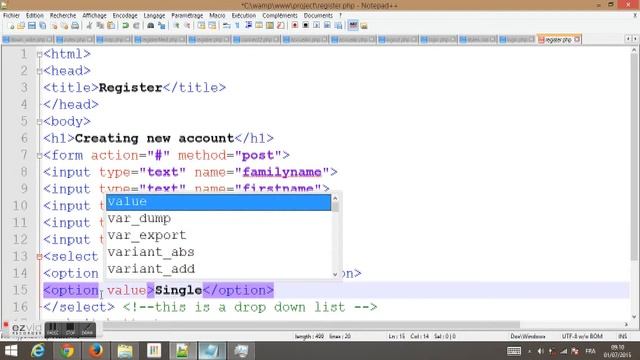Viewport: 640px width, 360px height.
Task: Click the Open file toolbar icon
Action: pos(21,26)
